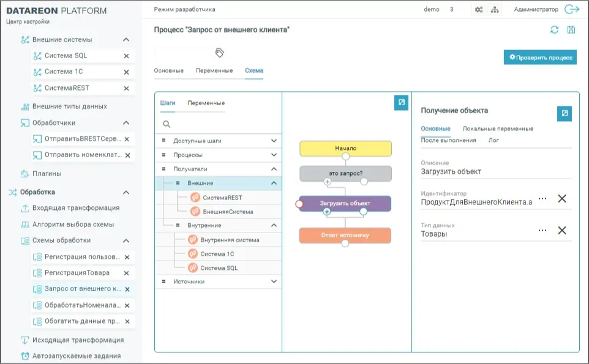The height and width of the screenshot is (364, 589).
Task: Collapse the Внутренние recipients group
Action: (x=273, y=225)
